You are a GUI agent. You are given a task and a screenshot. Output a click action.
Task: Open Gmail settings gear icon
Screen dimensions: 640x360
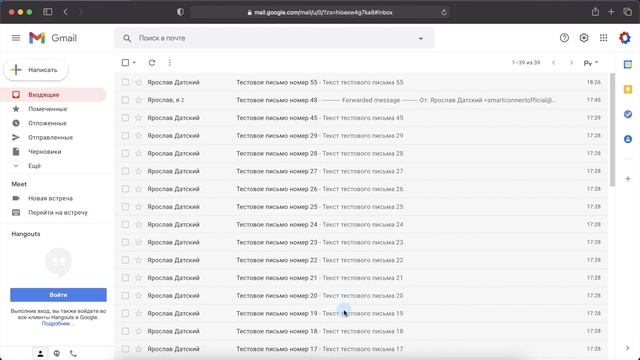coord(584,38)
